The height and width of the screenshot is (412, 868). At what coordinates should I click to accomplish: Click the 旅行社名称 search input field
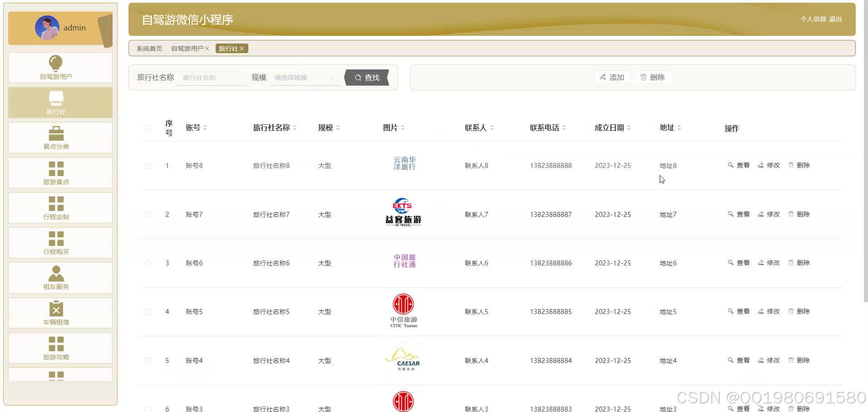tap(211, 78)
